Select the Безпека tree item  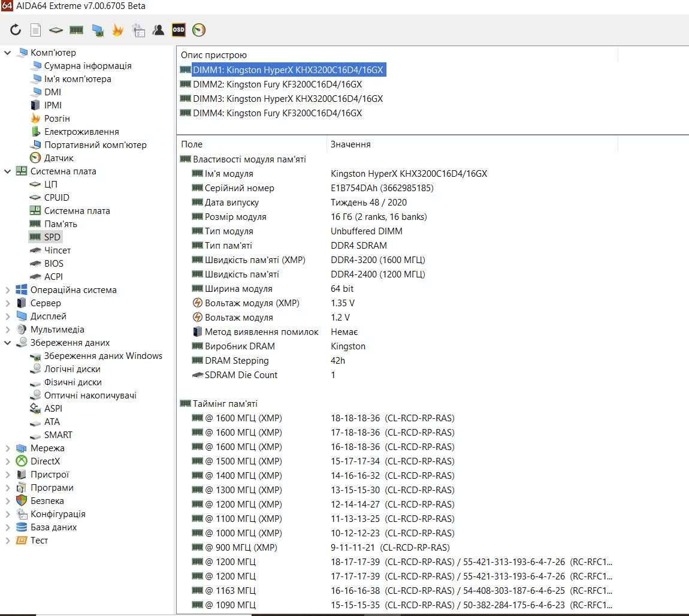47,501
